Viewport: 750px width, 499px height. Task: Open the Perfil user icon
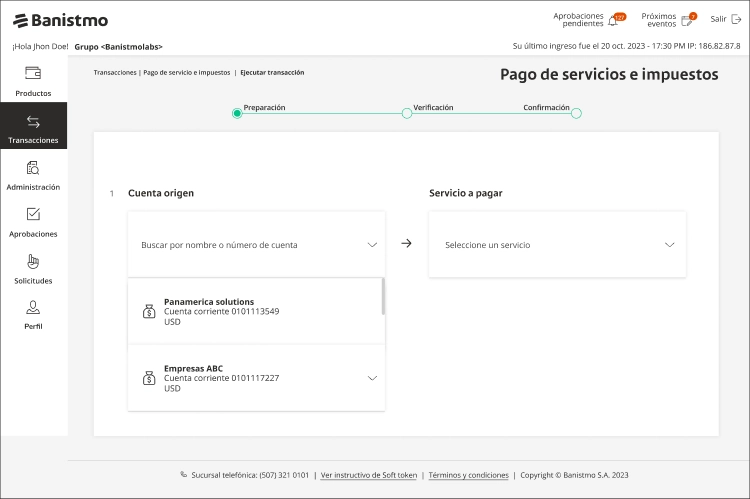(x=33, y=307)
